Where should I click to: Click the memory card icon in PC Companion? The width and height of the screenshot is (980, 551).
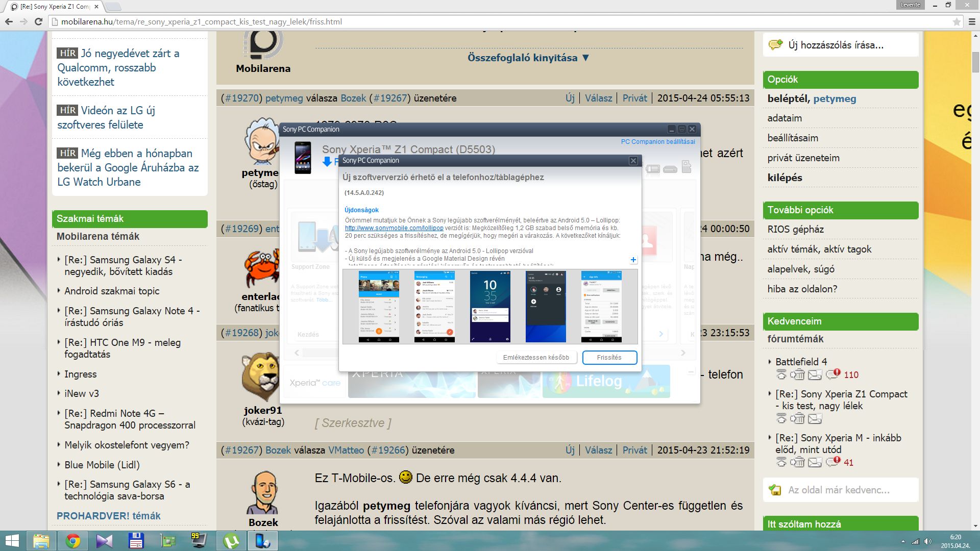[x=687, y=167]
